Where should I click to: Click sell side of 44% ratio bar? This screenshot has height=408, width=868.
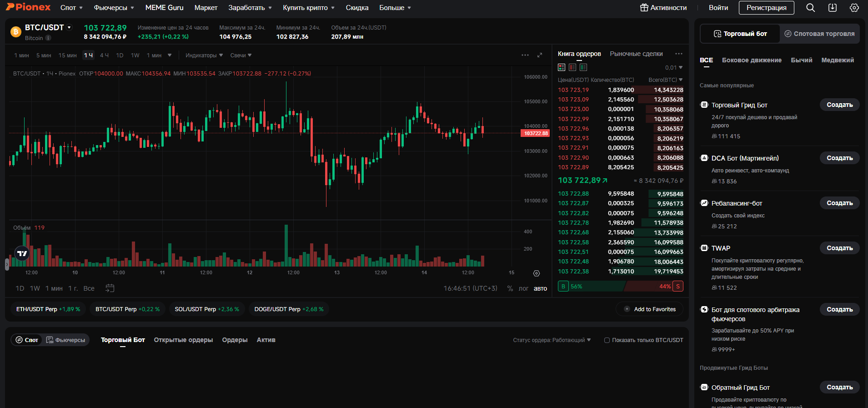pos(654,287)
